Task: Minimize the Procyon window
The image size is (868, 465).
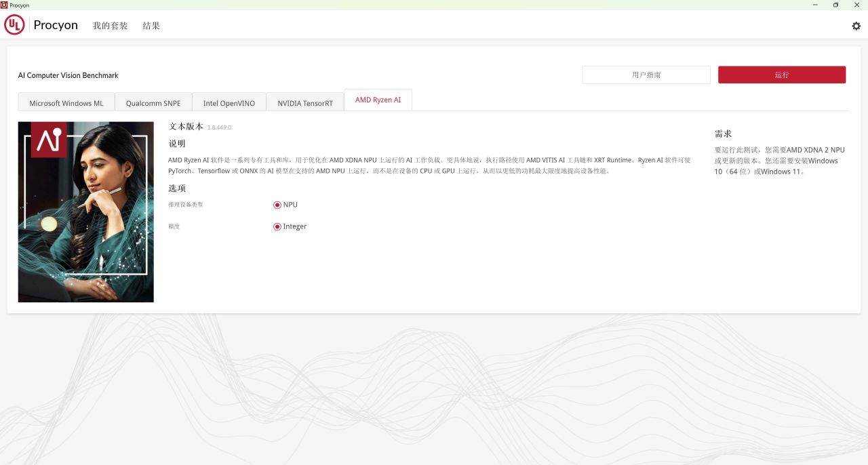Action: pos(814,5)
